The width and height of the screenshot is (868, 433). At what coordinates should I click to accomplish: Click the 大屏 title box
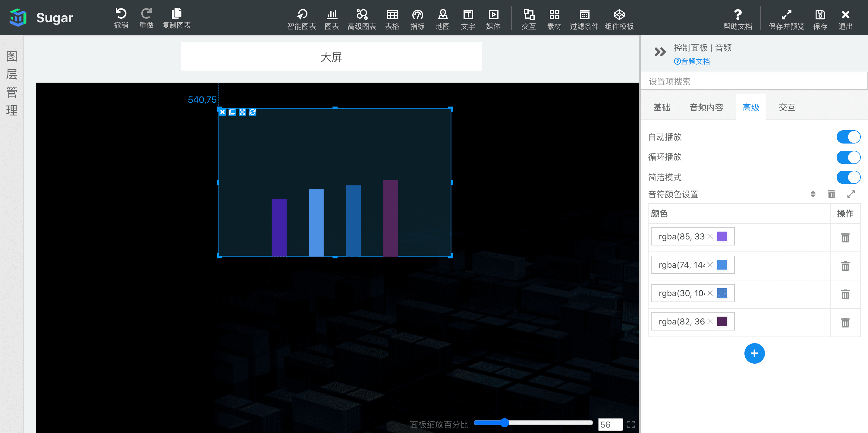(331, 57)
